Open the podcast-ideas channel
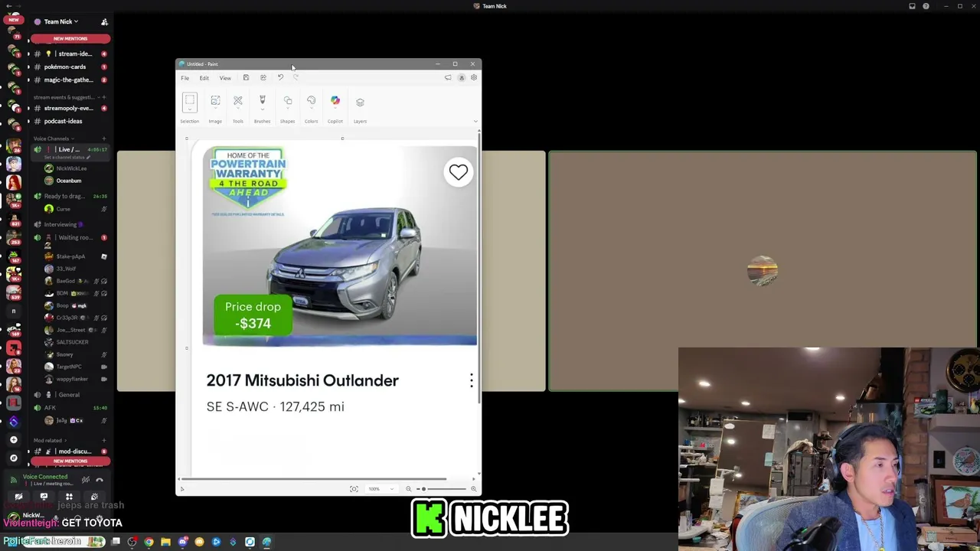The height and width of the screenshot is (551, 980). pos(70,121)
